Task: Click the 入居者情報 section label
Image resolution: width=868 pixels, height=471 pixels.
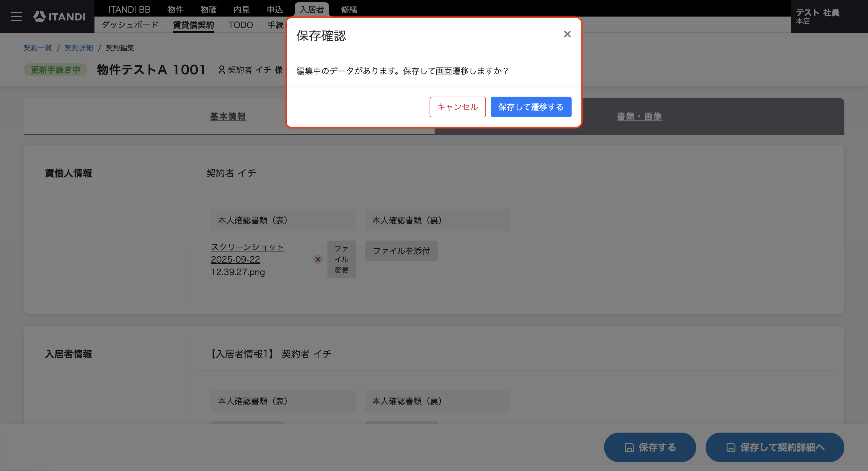Action: click(x=68, y=354)
